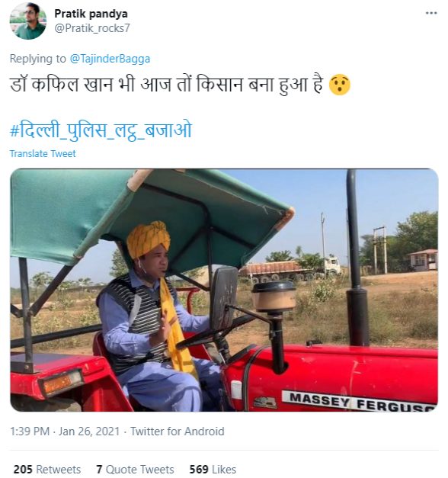
Task: Open the @TajinderBagga mention link
Action: pyautogui.click(x=110, y=59)
